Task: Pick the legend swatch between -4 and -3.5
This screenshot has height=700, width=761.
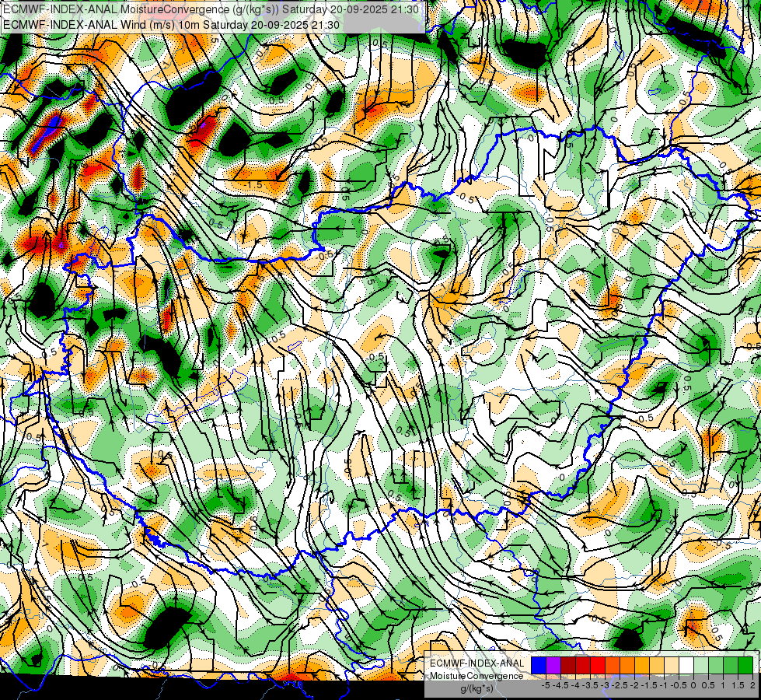Action: pos(583,666)
